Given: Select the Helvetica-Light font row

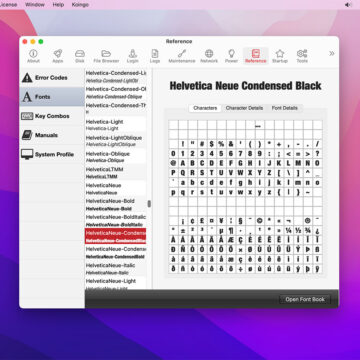Looking at the screenshot, I should [116, 125].
